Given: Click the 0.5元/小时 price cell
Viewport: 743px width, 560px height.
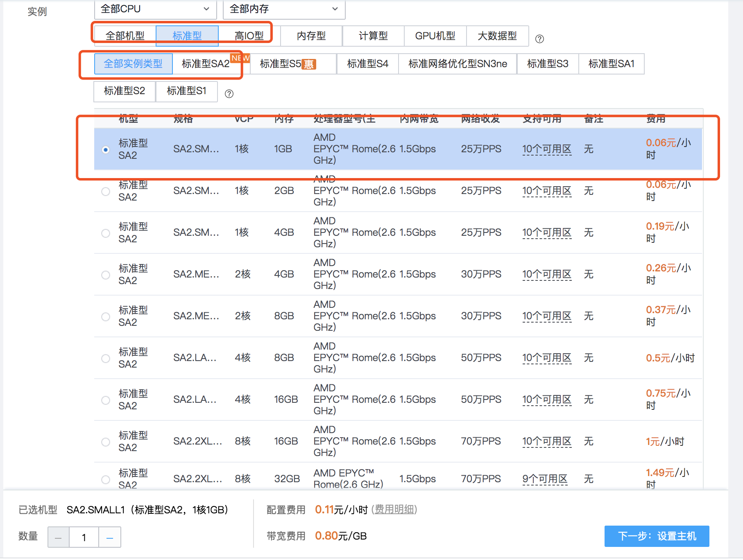Looking at the screenshot, I should [671, 358].
